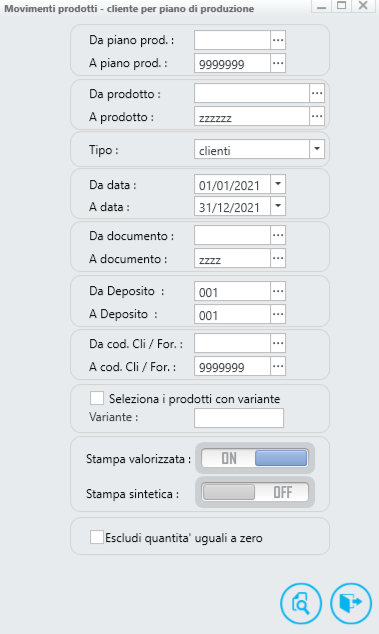Toggle Stampa valorizzata switch off
This screenshot has width=379, height=634.
pos(255,459)
